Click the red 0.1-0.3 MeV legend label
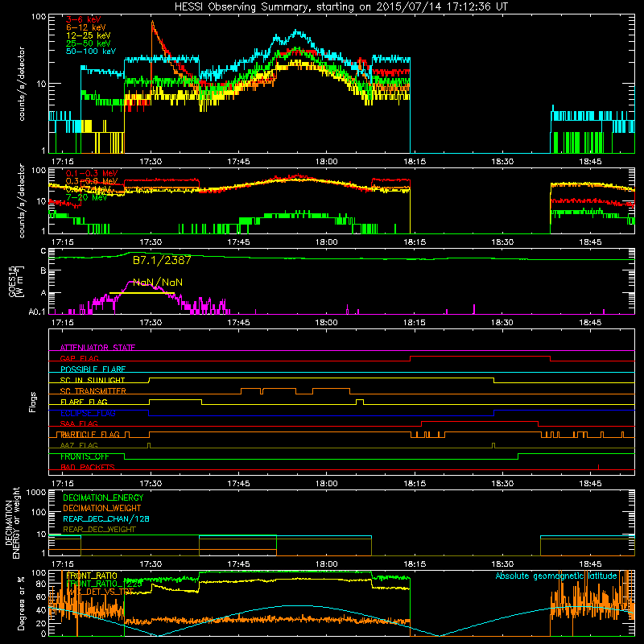This screenshot has height=644, width=644. click(x=92, y=173)
